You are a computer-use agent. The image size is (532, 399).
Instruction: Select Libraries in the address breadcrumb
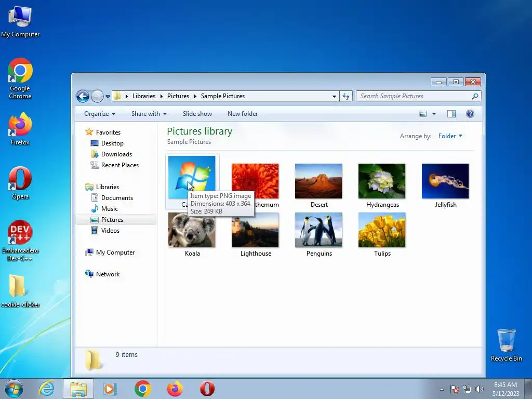click(144, 96)
